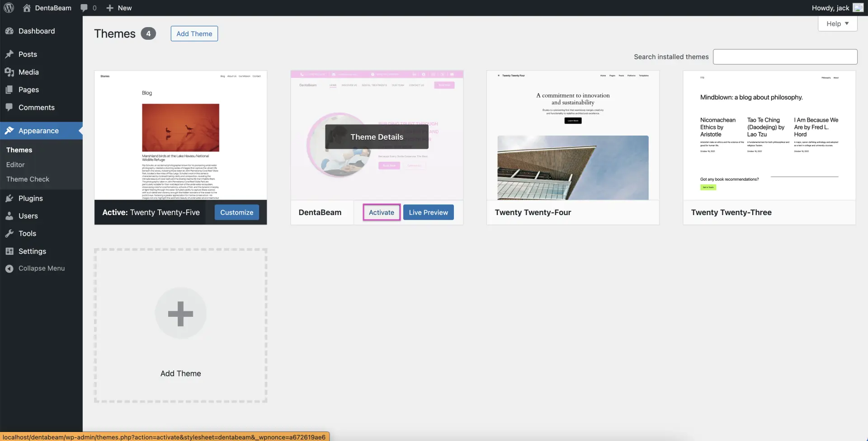Viewport: 868px width, 441px height.
Task: Focus the Search installed themes field
Action: [785, 57]
